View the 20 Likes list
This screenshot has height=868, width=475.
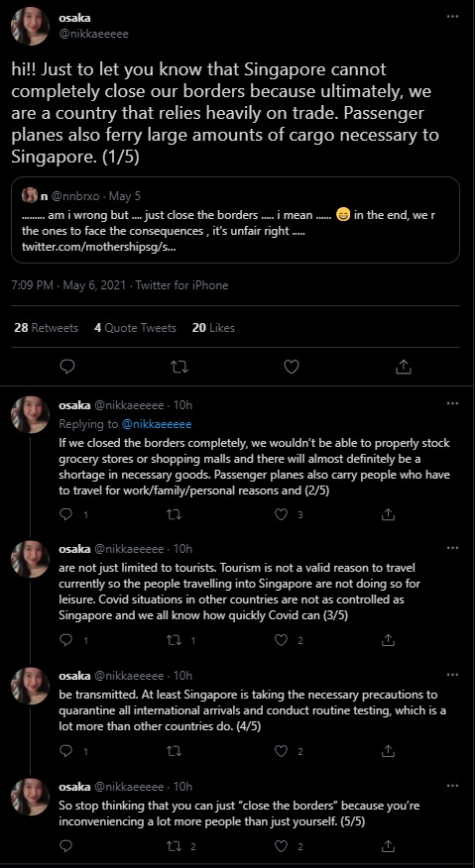click(213, 328)
